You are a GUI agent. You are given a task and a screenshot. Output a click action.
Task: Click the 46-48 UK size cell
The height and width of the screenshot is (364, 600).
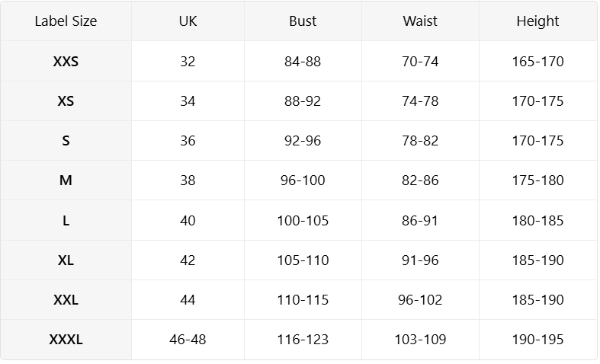pos(188,340)
